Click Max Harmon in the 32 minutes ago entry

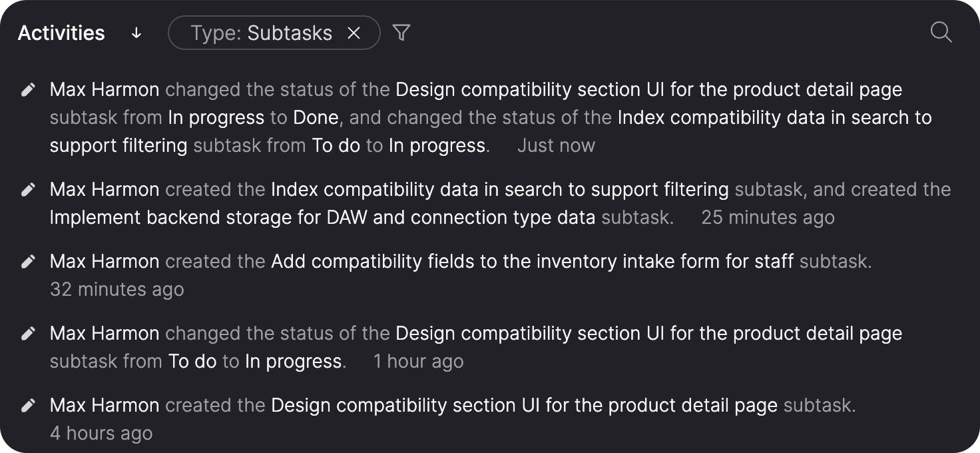(x=105, y=261)
